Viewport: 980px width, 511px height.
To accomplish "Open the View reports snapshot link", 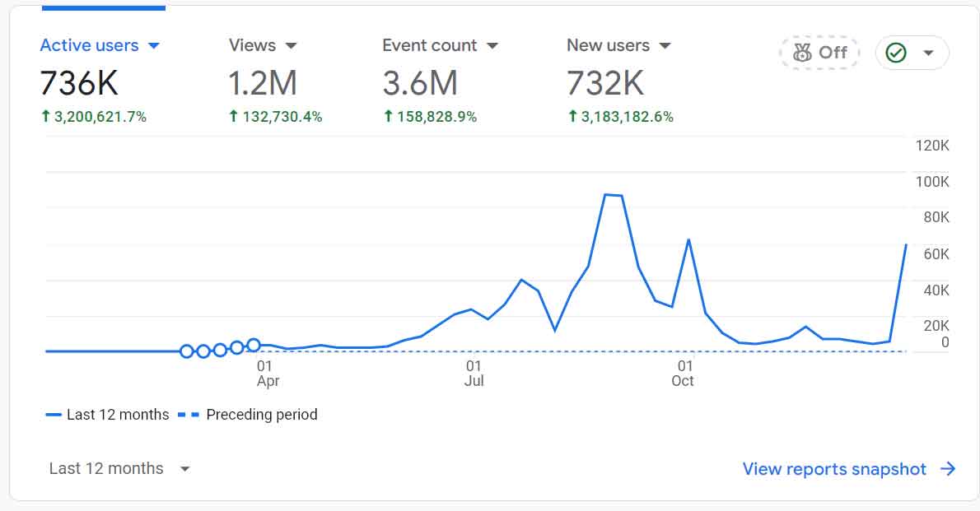I will pyautogui.click(x=834, y=469).
